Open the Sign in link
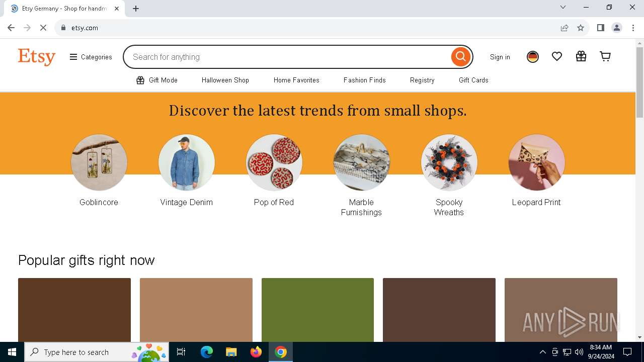 point(500,57)
